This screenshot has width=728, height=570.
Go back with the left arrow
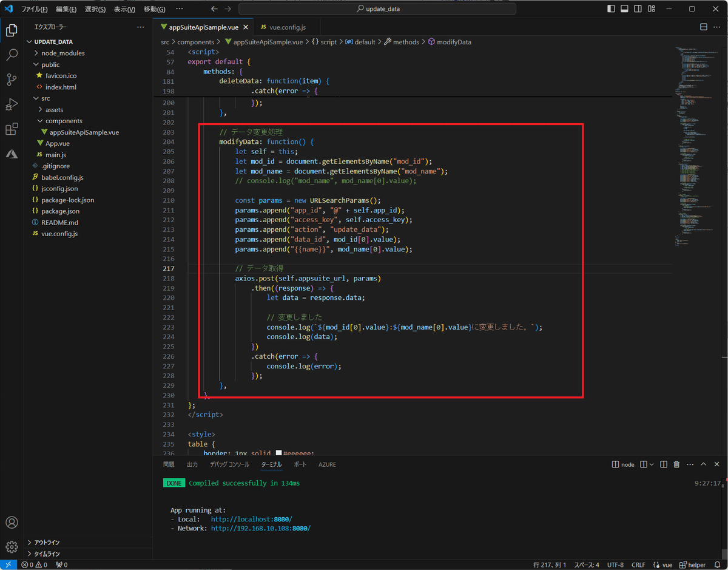point(214,9)
